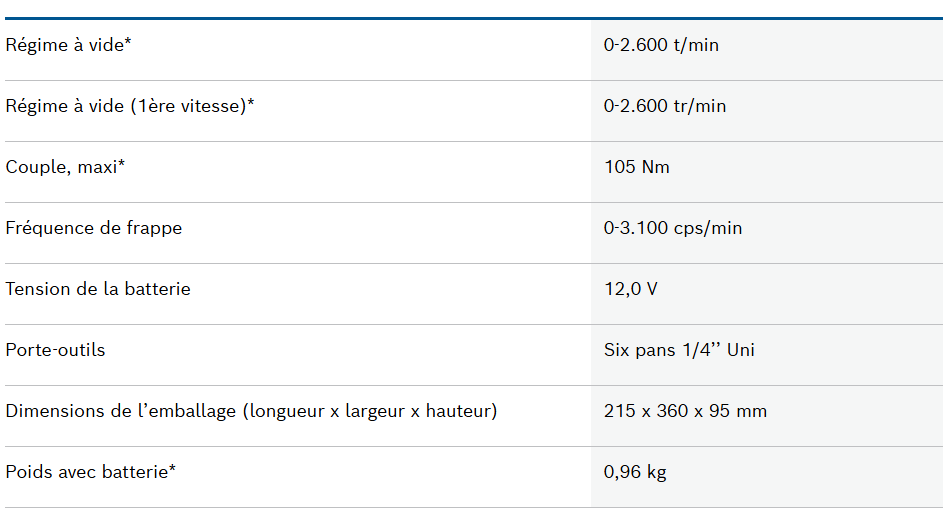Click the '(longueur x largeur x hauteur)' text
The width and height of the screenshot is (952, 515).
pyautogui.click(x=370, y=411)
